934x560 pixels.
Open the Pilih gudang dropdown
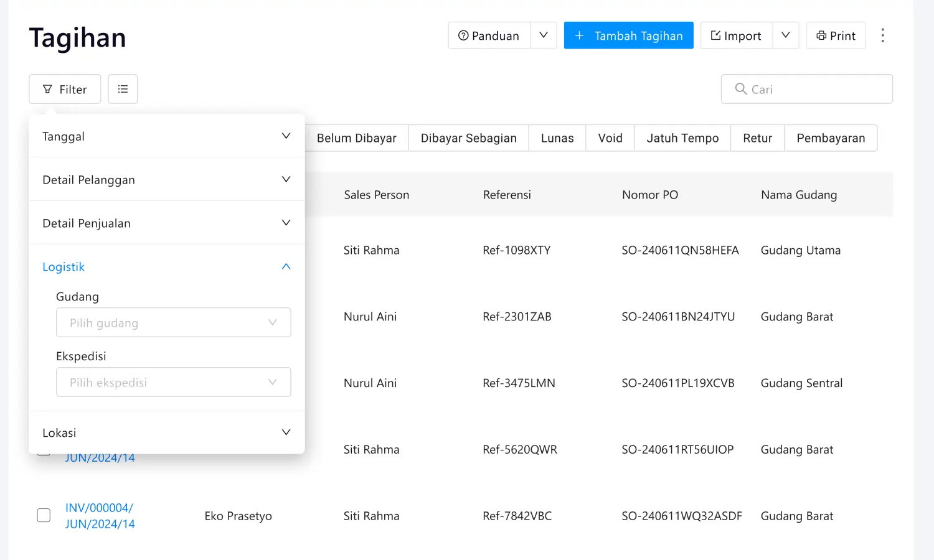coord(173,322)
